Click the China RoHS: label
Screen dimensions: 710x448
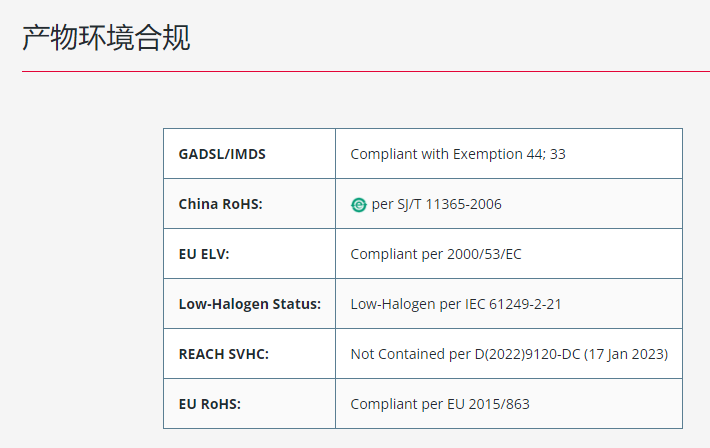tap(221, 204)
